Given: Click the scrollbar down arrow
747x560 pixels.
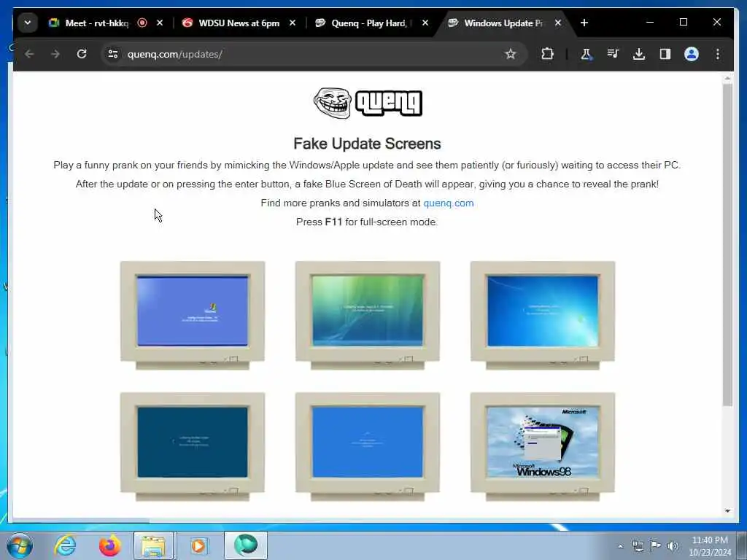Looking at the screenshot, I should 727,511.
